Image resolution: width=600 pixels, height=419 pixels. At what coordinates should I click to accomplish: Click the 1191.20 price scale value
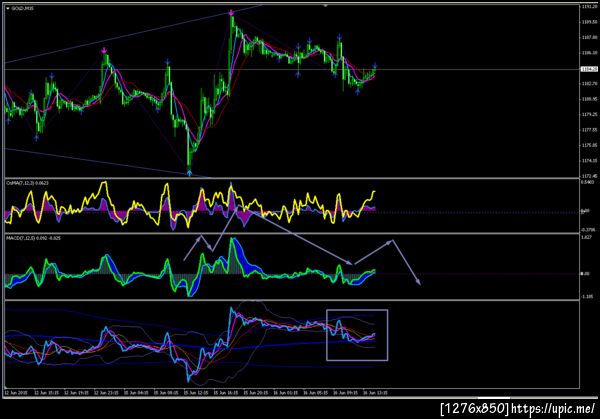(589, 7)
